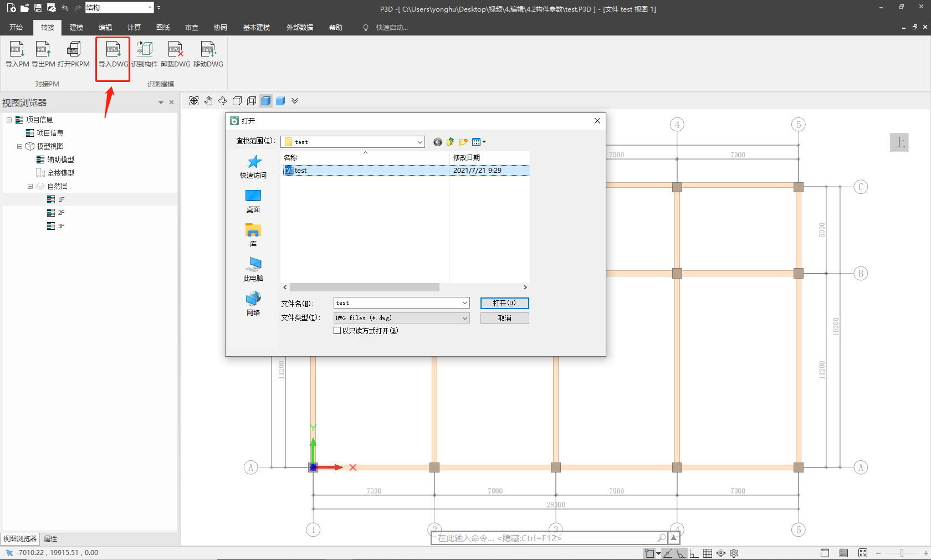This screenshot has width=931, height=560.
Task: Collapse the 自然层 tree node
Action: click(30, 186)
